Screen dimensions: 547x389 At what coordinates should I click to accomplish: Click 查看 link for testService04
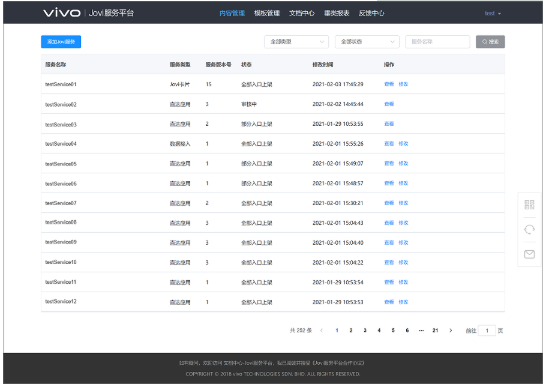(389, 144)
